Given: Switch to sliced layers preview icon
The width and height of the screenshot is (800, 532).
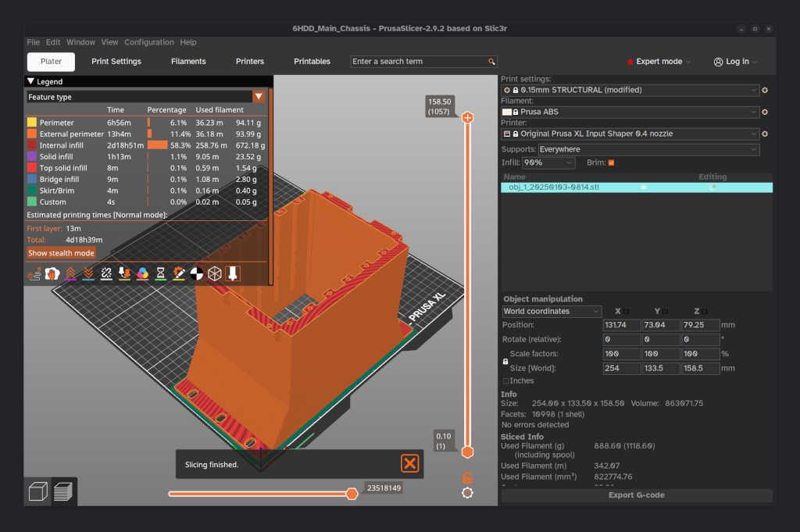Looking at the screenshot, I should coord(63,491).
